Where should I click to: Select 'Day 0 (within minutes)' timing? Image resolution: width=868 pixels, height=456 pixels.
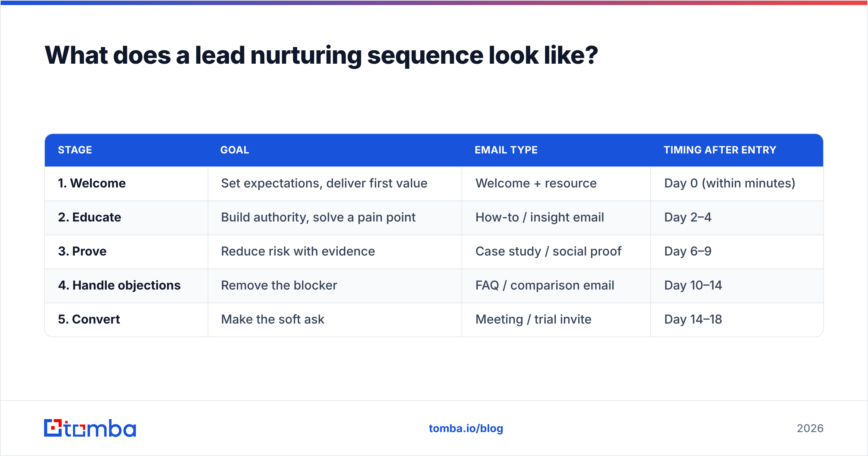click(x=729, y=183)
